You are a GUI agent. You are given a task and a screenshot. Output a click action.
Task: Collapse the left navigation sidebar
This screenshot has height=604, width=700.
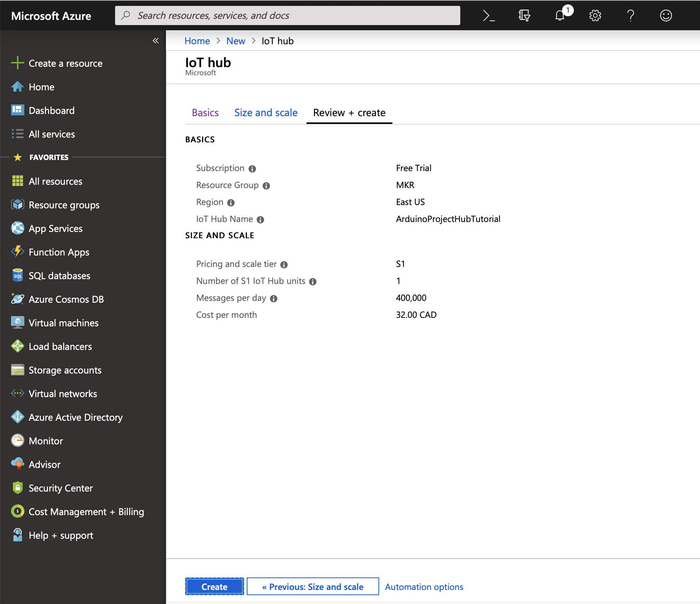click(x=155, y=41)
